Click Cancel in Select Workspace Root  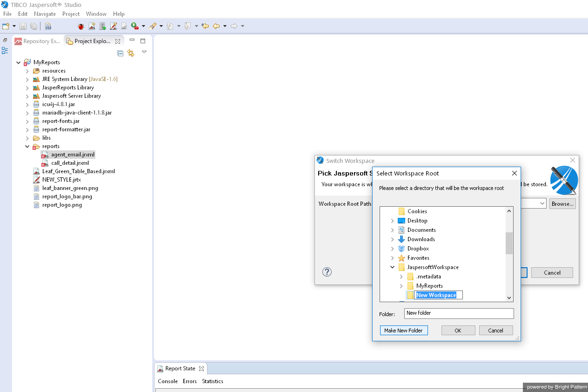click(496, 330)
